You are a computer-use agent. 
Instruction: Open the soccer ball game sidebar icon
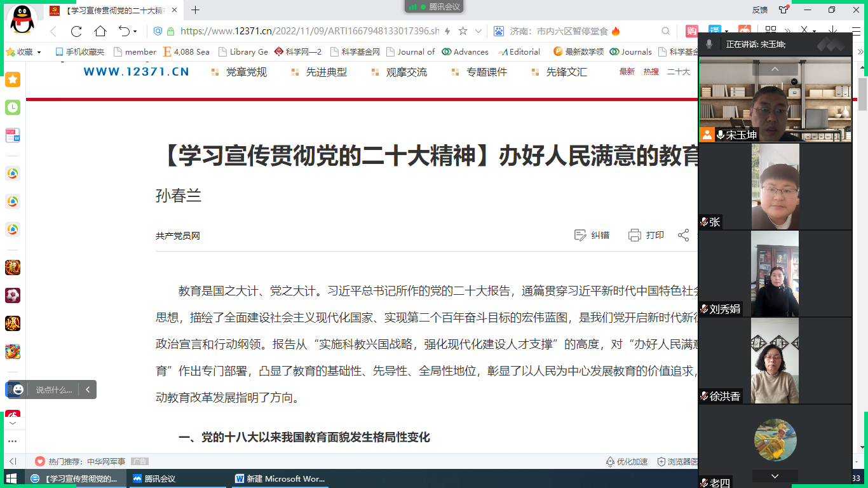(x=13, y=295)
